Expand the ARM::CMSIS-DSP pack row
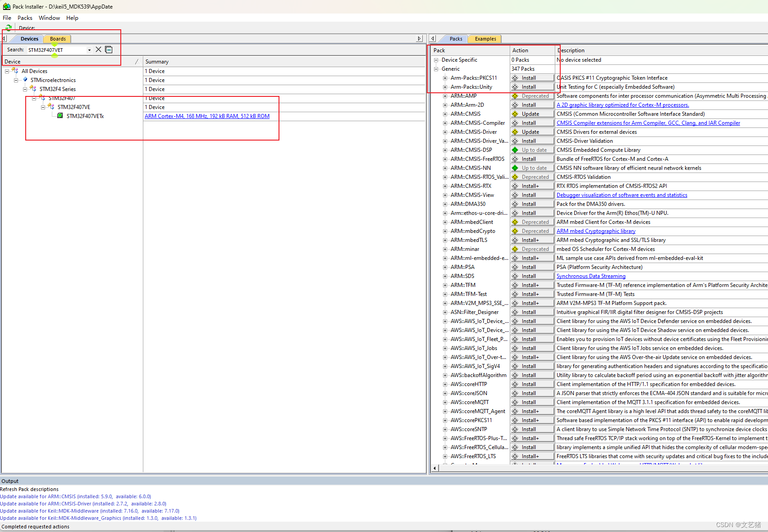 [445, 150]
